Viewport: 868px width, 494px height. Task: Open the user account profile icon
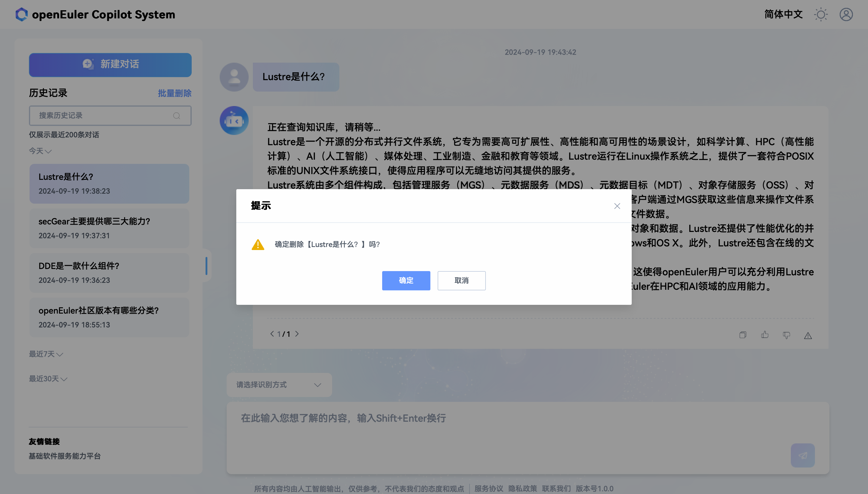846,14
